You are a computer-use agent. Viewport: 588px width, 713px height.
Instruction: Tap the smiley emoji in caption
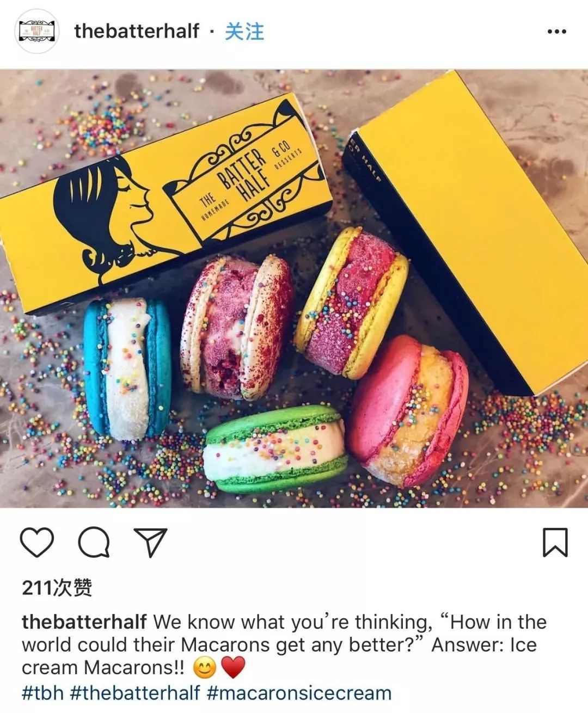pos(205,668)
